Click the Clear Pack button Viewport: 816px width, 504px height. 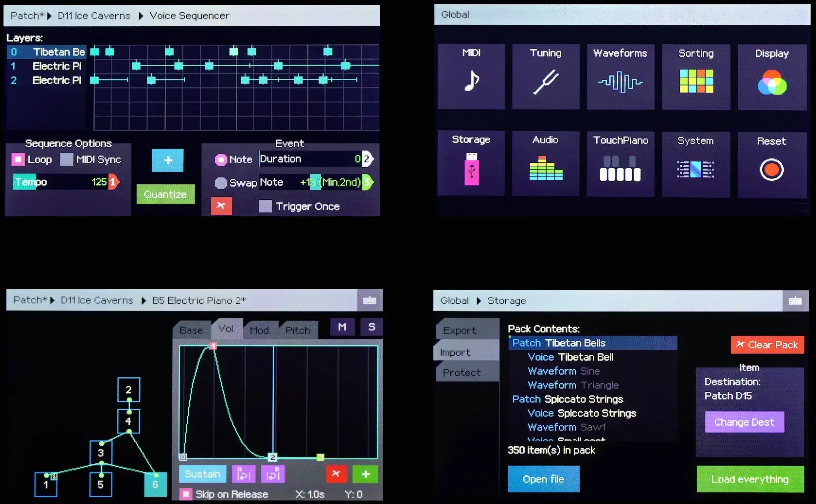coord(767,345)
